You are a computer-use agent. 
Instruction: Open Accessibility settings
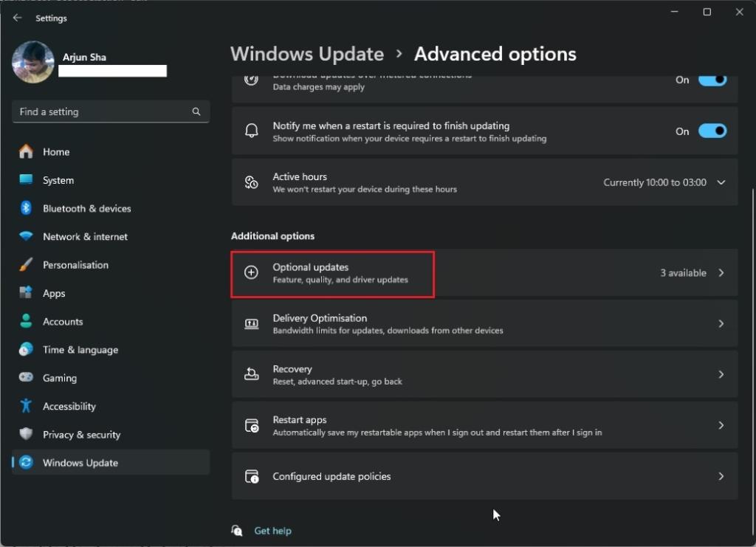pyautogui.click(x=25, y=406)
